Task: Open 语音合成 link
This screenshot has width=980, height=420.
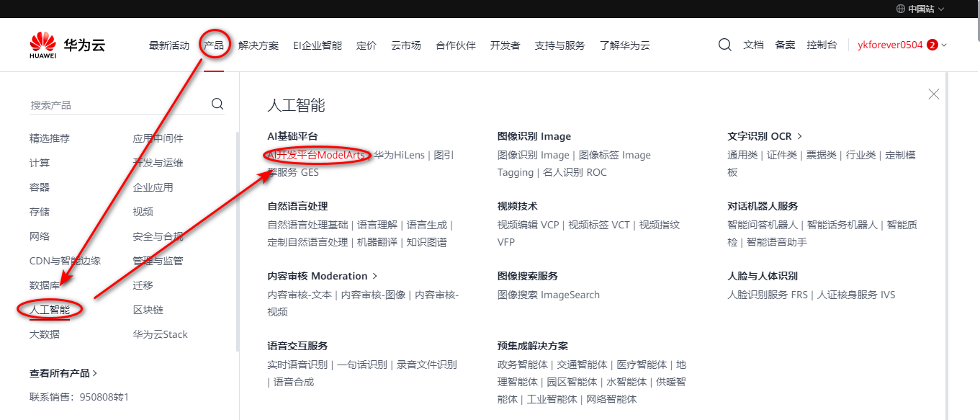Action: pyautogui.click(x=294, y=382)
